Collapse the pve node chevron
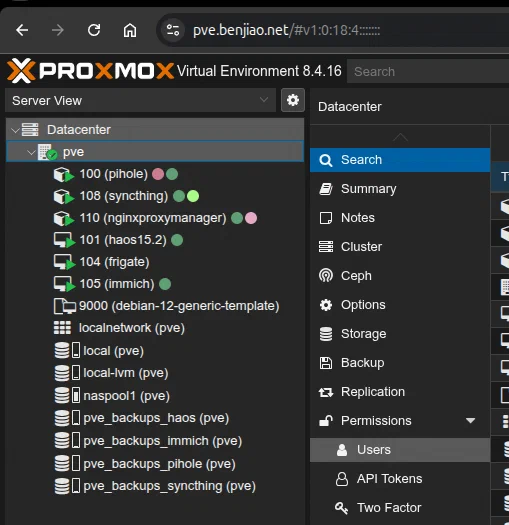The width and height of the screenshot is (509, 525). click(x=31, y=152)
